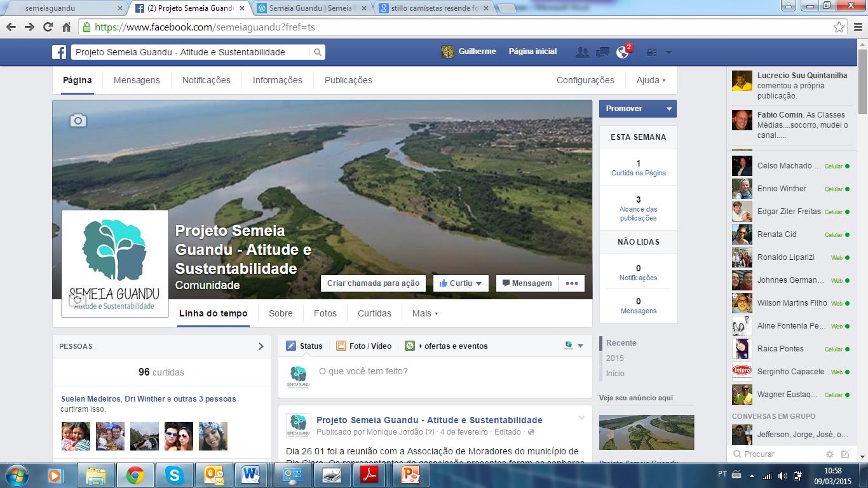Jump to Início in the timeline

coord(615,374)
